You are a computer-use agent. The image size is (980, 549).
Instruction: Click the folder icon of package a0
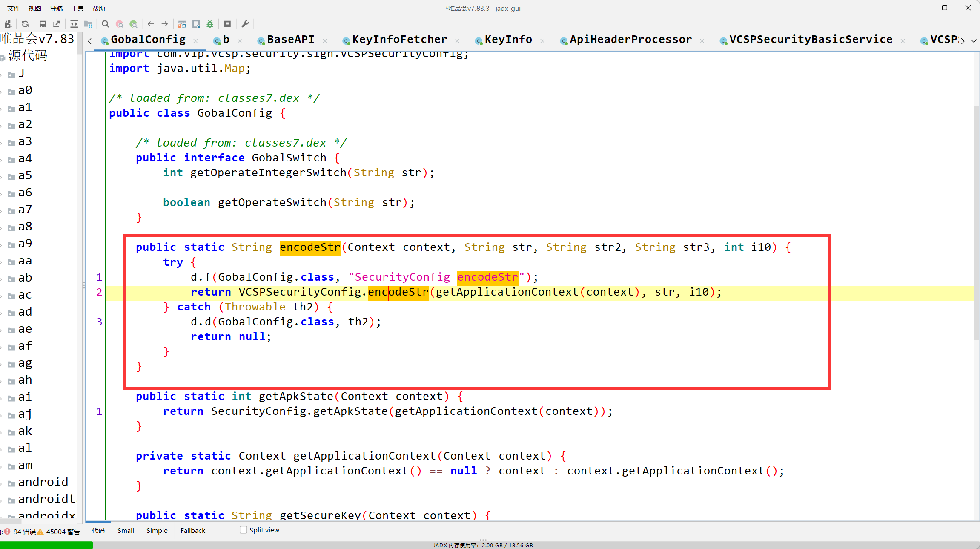tap(11, 91)
